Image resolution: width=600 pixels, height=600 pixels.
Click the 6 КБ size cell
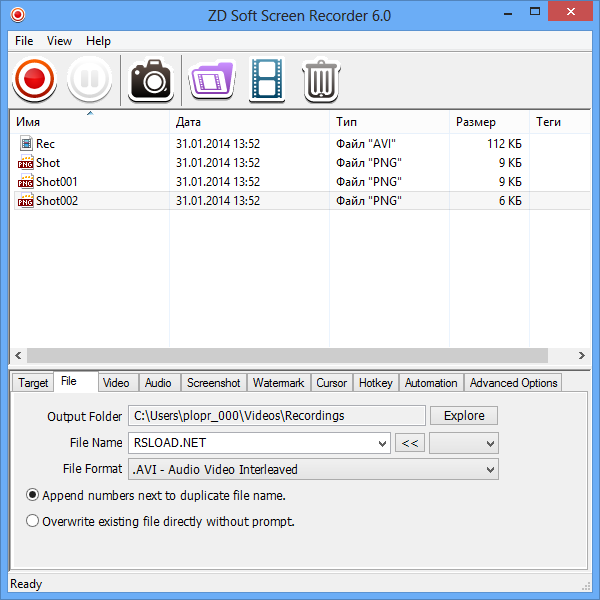(x=510, y=201)
